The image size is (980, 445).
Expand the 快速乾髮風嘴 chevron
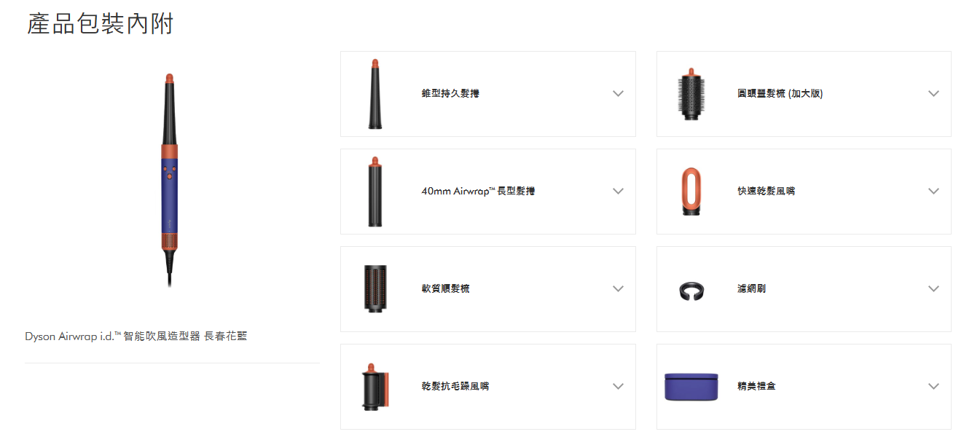coord(934,192)
